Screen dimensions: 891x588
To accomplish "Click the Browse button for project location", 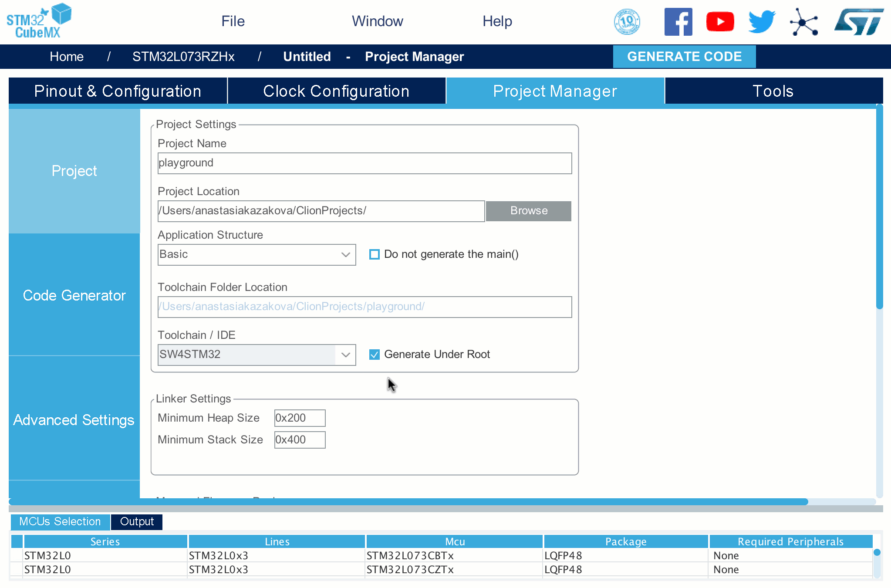I will [528, 211].
